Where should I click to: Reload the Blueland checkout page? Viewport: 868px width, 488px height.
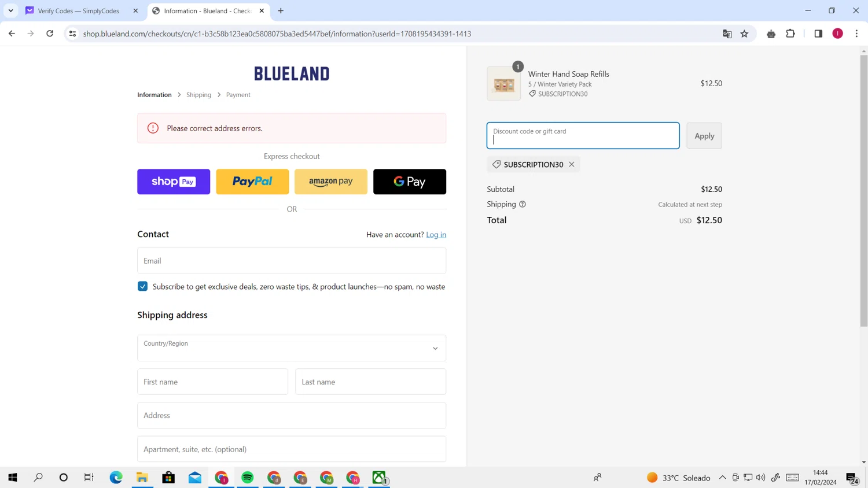click(x=50, y=34)
